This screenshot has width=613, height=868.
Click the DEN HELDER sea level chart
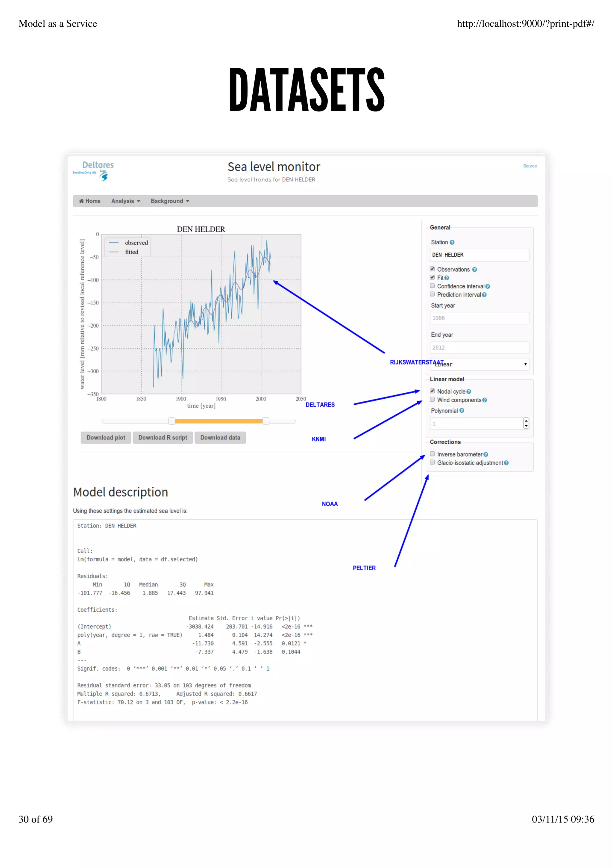201,314
